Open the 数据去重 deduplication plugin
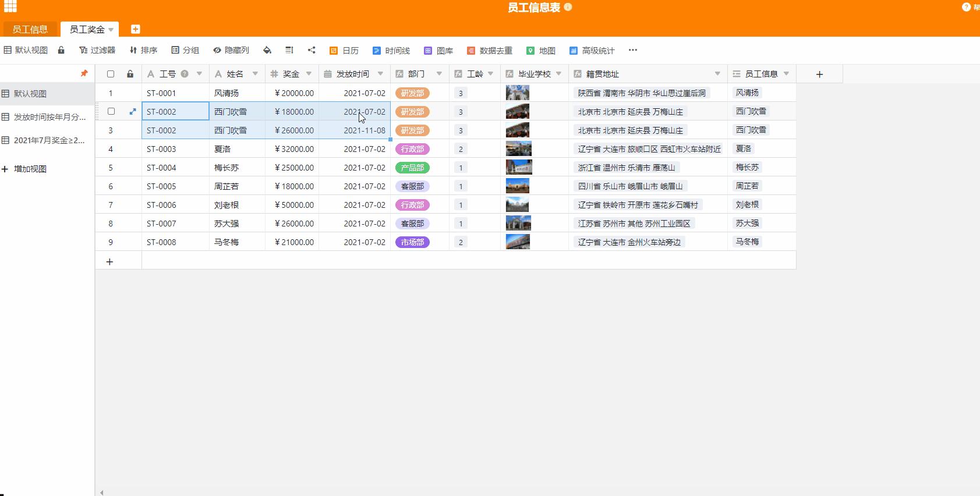The height and width of the screenshot is (496, 980). pos(490,51)
